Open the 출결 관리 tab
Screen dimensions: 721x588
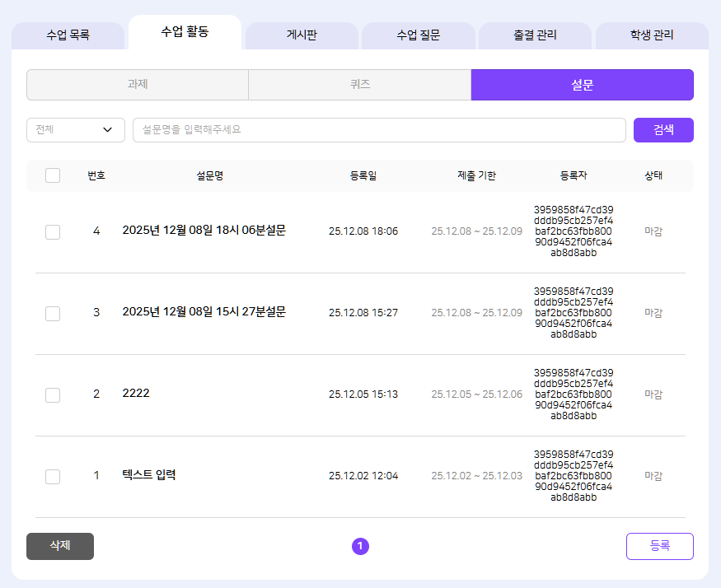(535, 35)
